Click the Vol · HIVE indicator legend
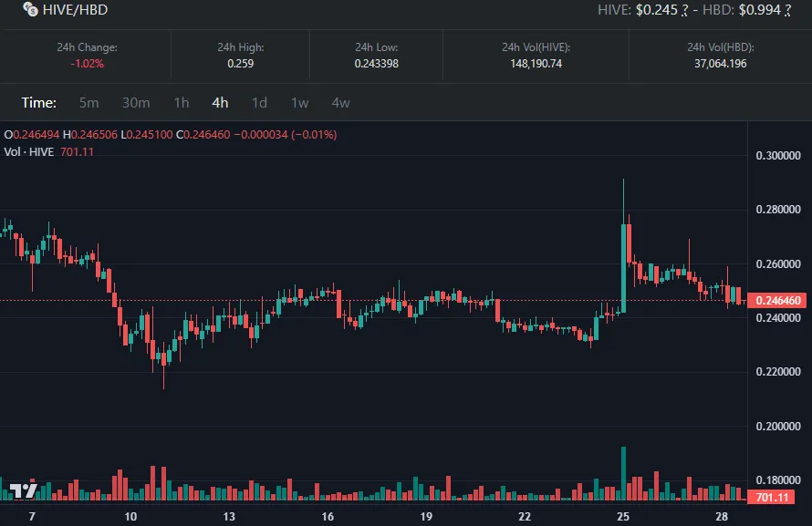Screen dimensions: 812x526 (48, 151)
